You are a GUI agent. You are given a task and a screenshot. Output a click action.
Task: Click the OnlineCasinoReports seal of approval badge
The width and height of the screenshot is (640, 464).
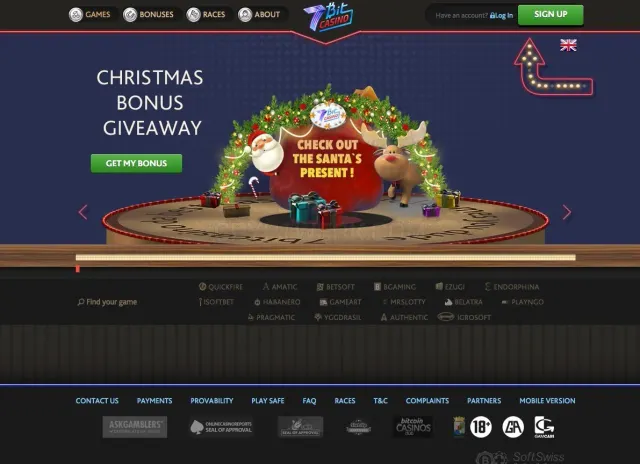pyautogui.click(x=221, y=427)
